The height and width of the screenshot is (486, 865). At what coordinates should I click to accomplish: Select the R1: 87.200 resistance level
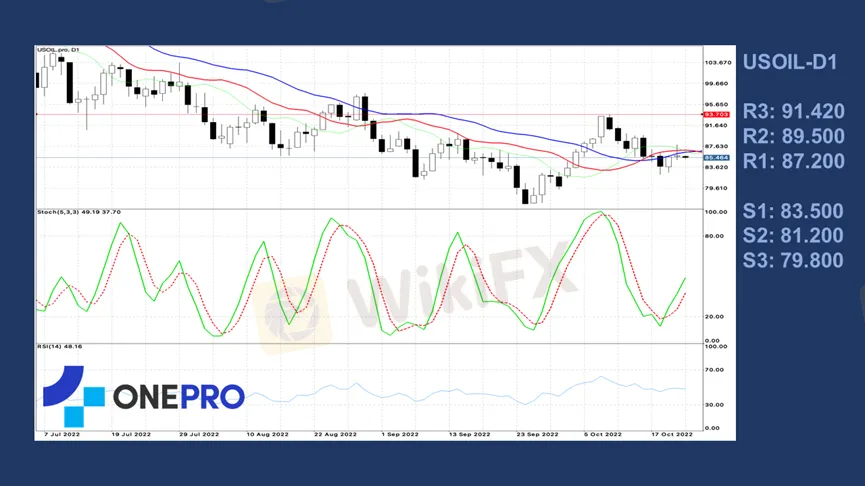793,161
